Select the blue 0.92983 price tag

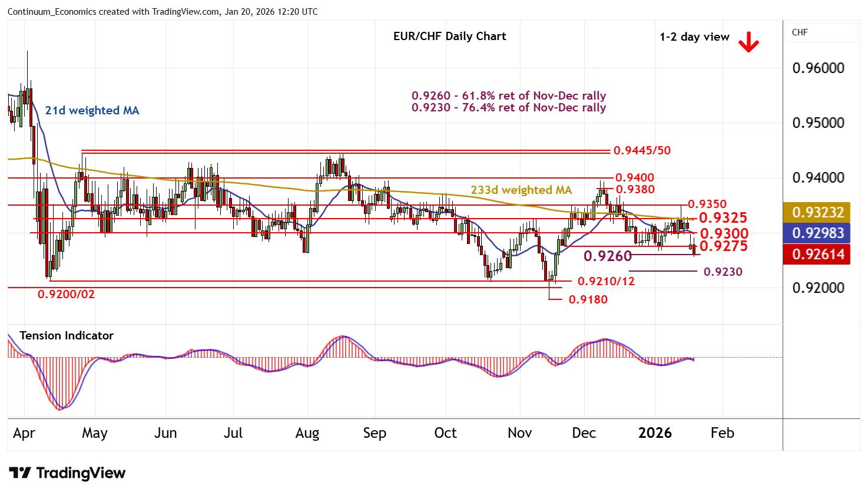(x=817, y=233)
